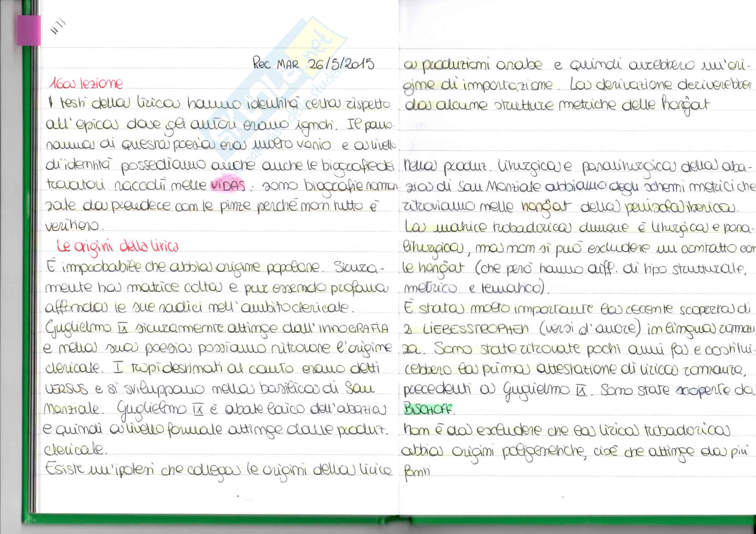
Task: Click the green-highlighted name BISCHOFF
Action: [428, 409]
